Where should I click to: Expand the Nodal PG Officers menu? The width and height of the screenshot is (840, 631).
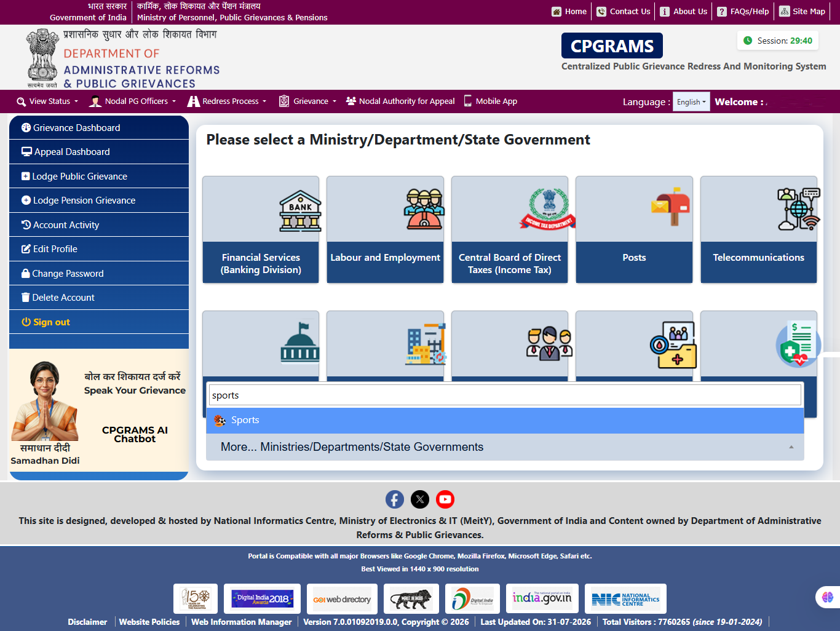click(x=133, y=101)
